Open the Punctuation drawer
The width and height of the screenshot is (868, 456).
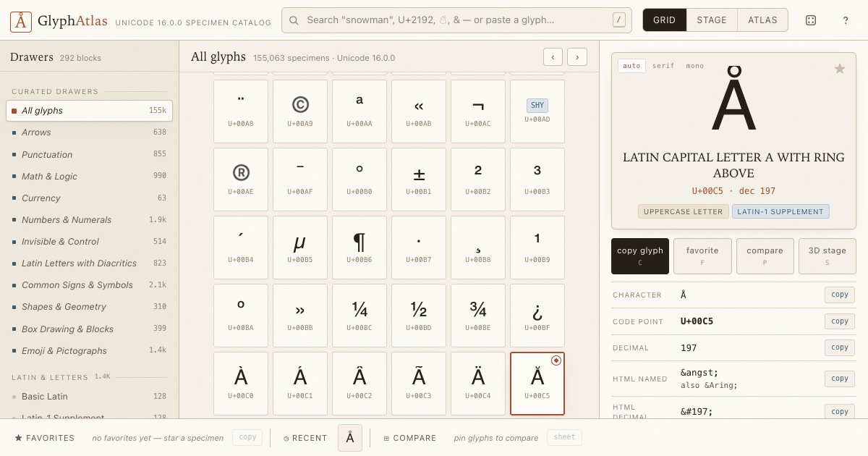pyautogui.click(x=90, y=154)
